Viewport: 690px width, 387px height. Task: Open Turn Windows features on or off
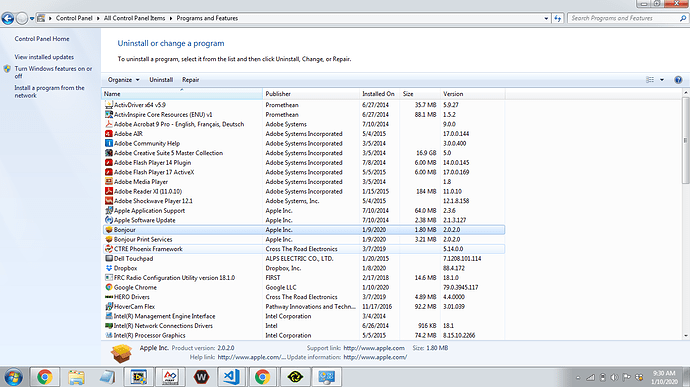click(x=53, y=72)
